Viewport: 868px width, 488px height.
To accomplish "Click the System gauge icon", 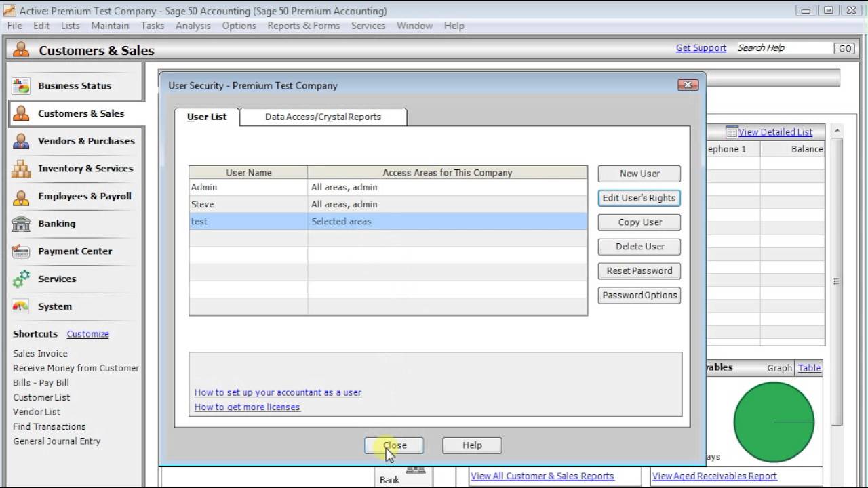I will click(x=21, y=306).
